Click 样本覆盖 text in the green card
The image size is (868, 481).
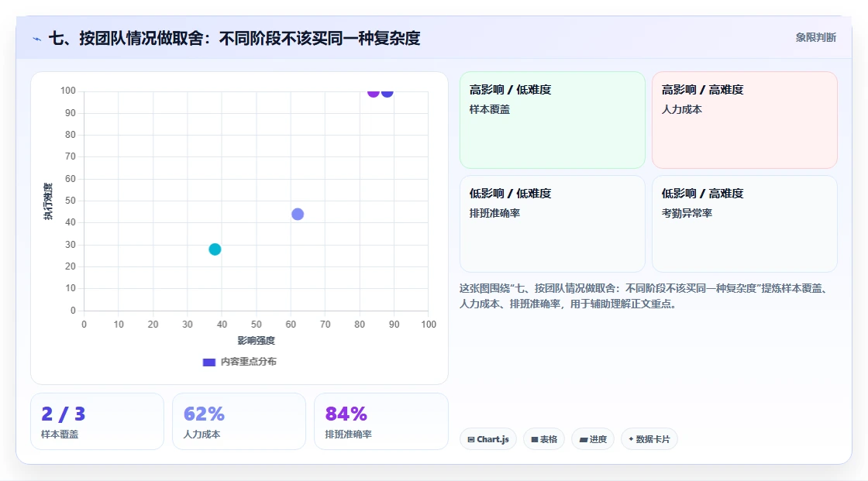click(x=489, y=109)
